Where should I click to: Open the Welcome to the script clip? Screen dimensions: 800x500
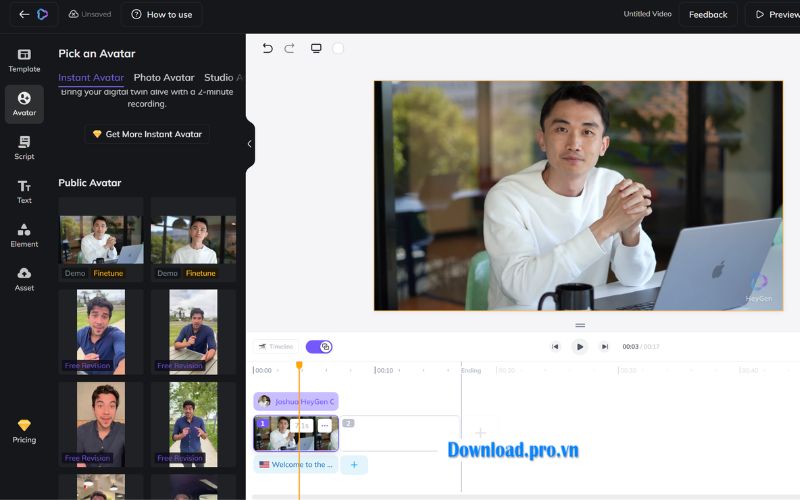coord(296,465)
